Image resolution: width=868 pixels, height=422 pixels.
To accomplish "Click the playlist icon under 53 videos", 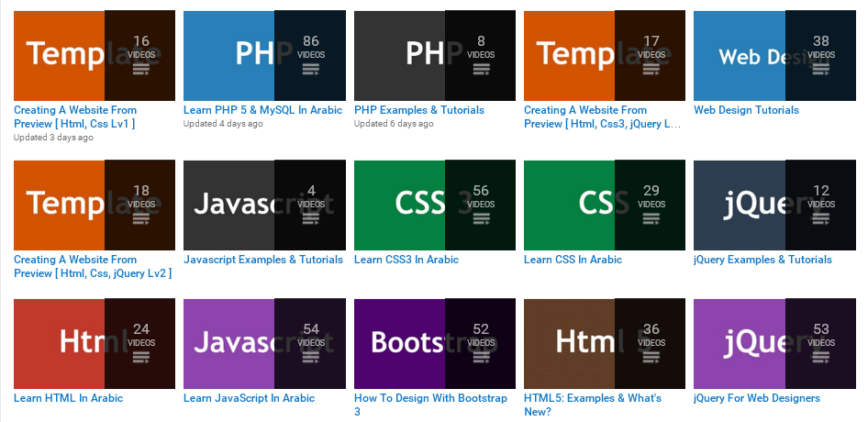I will 820,357.
